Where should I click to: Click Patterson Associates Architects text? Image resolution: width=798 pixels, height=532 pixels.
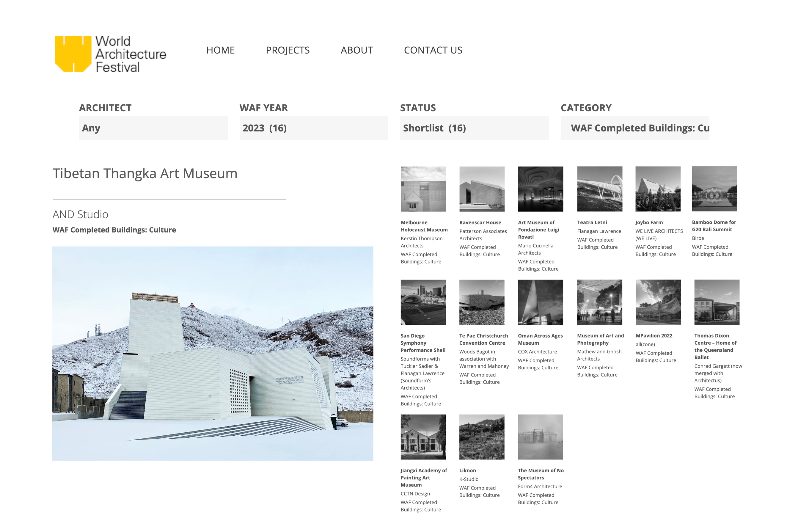(x=483, y=235)
